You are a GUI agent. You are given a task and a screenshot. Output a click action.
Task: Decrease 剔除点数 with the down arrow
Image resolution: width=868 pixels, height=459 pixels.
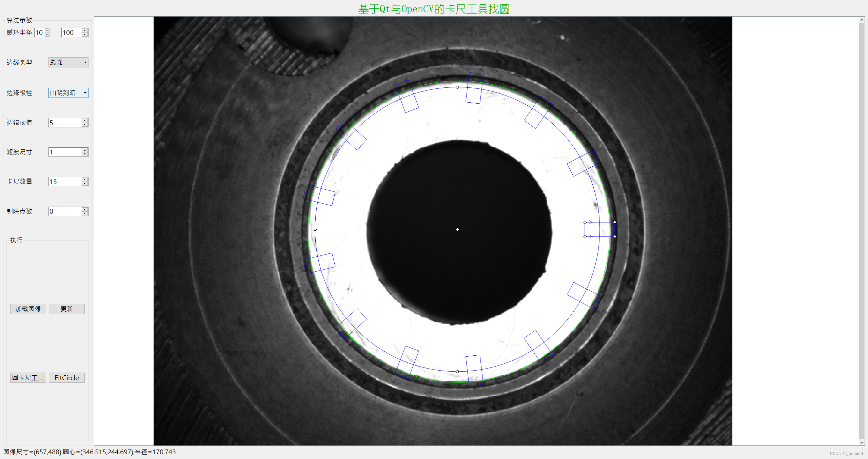click(x=85, y=213)
